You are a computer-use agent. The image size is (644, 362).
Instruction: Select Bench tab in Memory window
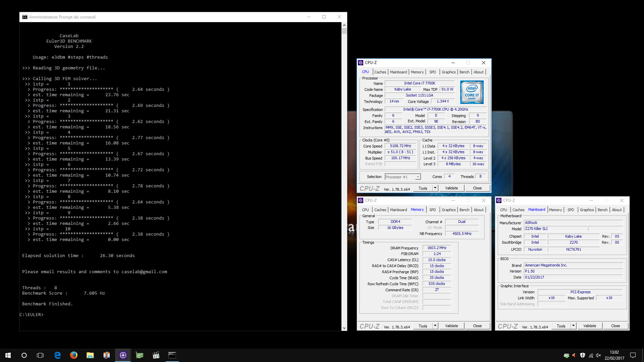pyautogui.click(x=464, y=210)
